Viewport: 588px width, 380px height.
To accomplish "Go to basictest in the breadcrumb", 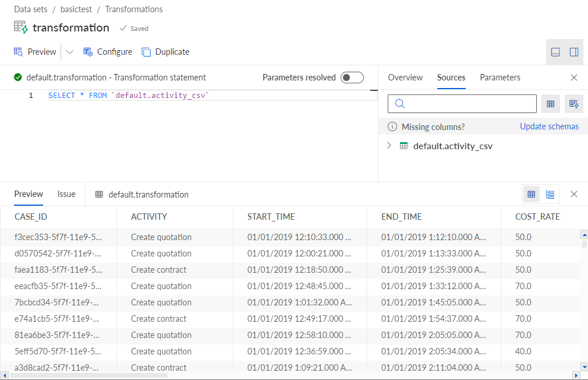I will (x=76, y=9).
